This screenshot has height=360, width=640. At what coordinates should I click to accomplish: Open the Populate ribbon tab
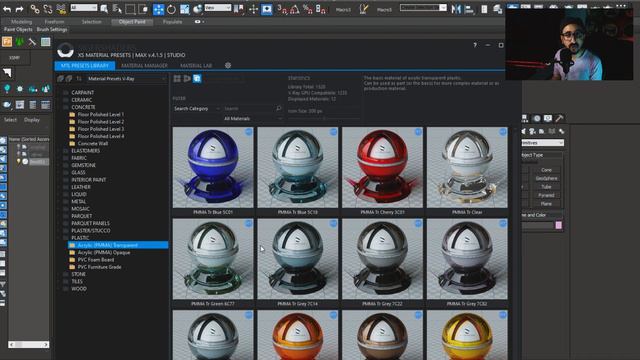(172, 22)
